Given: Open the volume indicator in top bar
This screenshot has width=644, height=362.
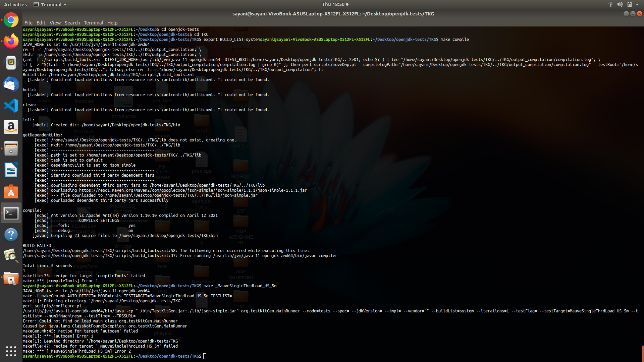Looking at the screenshot, I should 620,4.
